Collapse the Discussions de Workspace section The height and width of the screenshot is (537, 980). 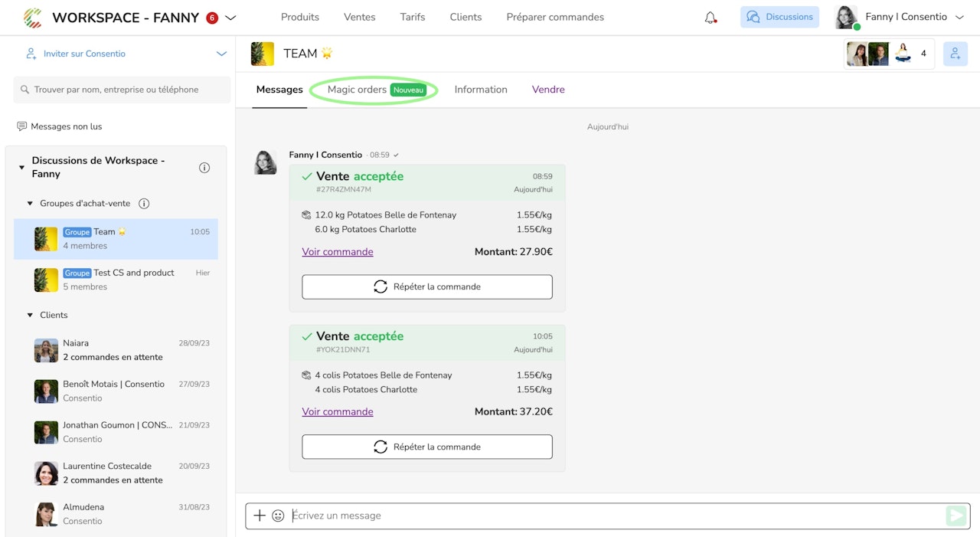21,168
